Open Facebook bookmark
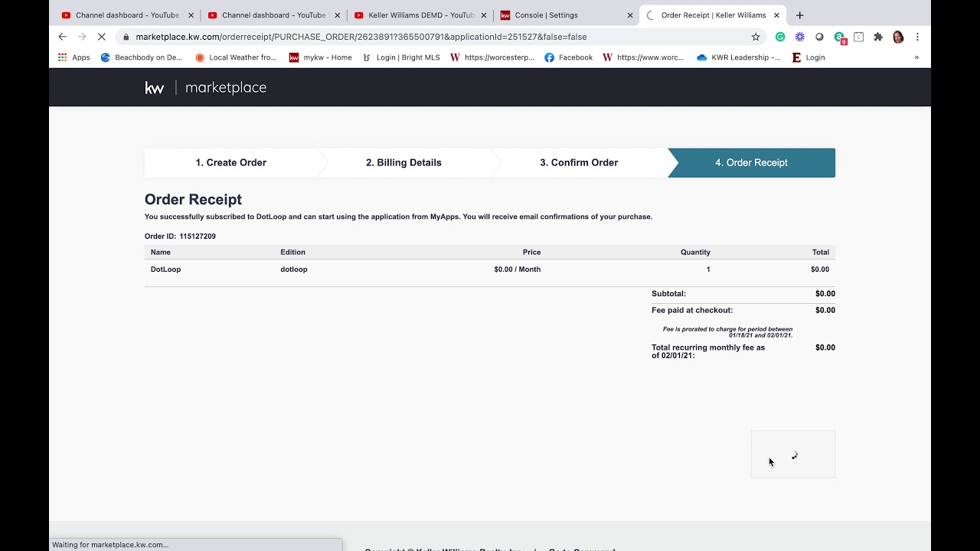Screen dimensions: 980x551 [x=569, y=57]
